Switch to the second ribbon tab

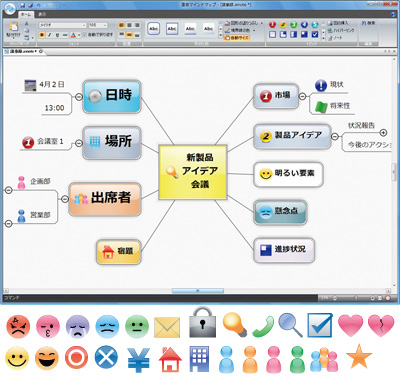coord(41,14)
